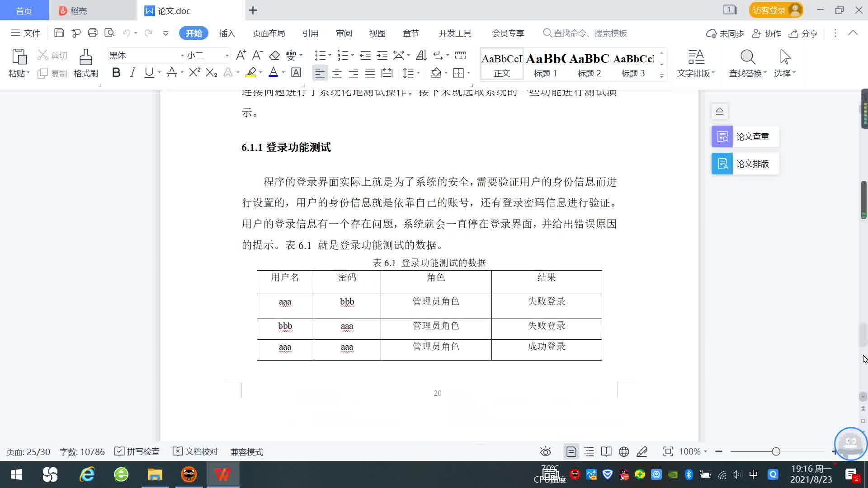Screen dimensions: 868x488
Task: Open the 审阅 ribbon tab
Action: (x=344, y=33)
